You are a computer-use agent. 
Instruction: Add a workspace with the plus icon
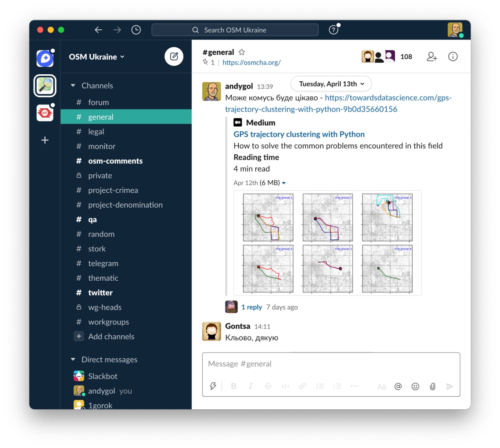[x=45, y=140]
